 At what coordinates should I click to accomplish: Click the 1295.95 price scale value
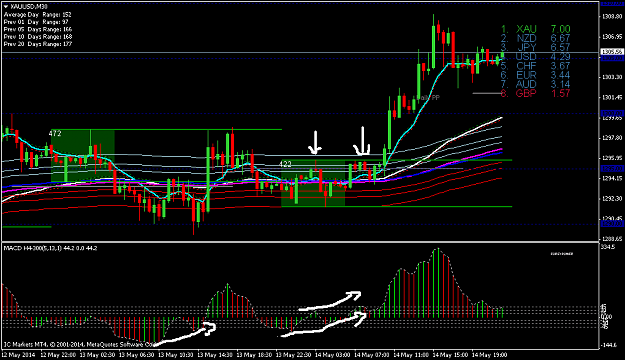click(x=612, y=158)
